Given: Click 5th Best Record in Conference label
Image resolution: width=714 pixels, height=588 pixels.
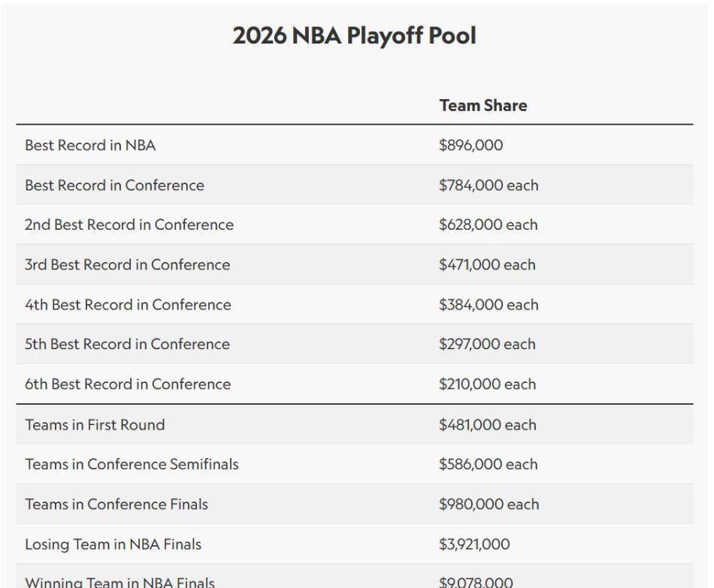Looking at the screenshot, I should tap(127, 344).
